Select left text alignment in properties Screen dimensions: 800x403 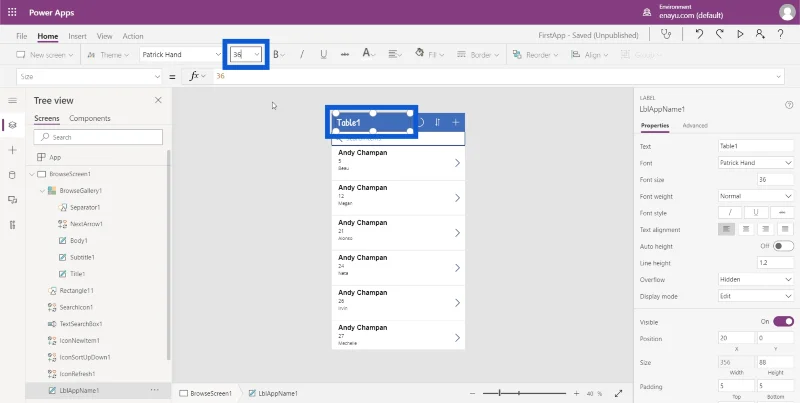(726, 230)
